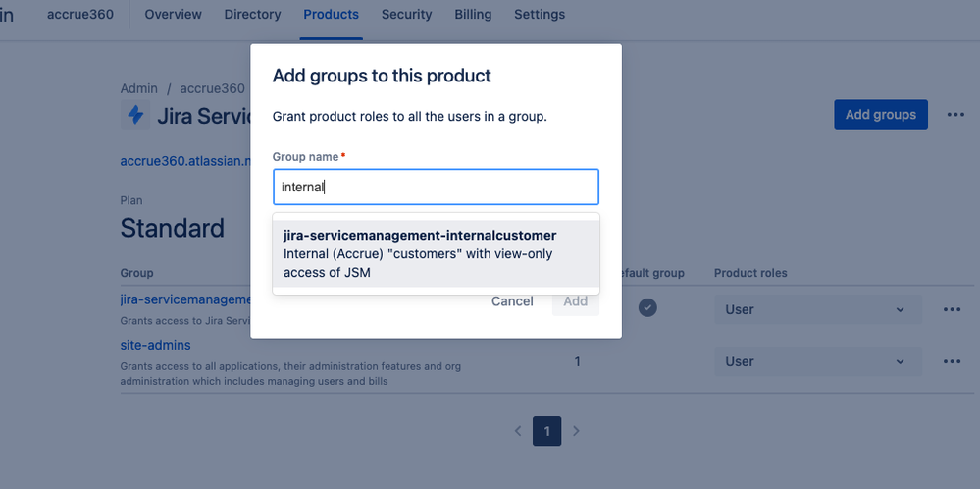This screenshot has width=980, height=489.
Task: Open the page-level more options ellipsis
Action: click(955, 115)
